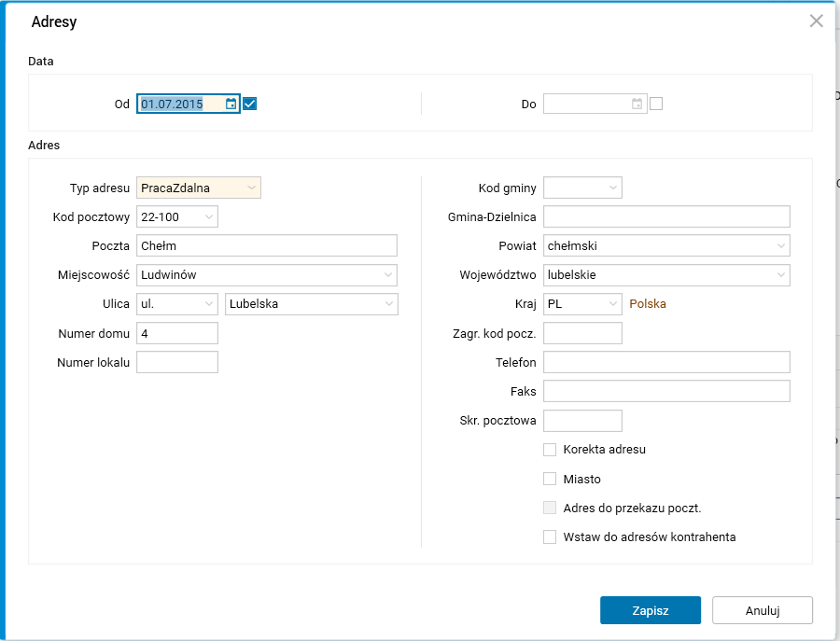Image resolution: width=840 pixels, height=641 pixels.
Task: Open calendar picker for Do date
Action: click(637, 105)
